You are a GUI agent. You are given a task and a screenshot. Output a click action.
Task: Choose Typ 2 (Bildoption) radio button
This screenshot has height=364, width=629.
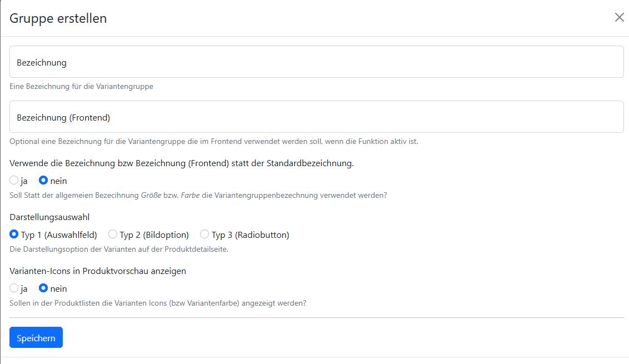pos(113,235)
